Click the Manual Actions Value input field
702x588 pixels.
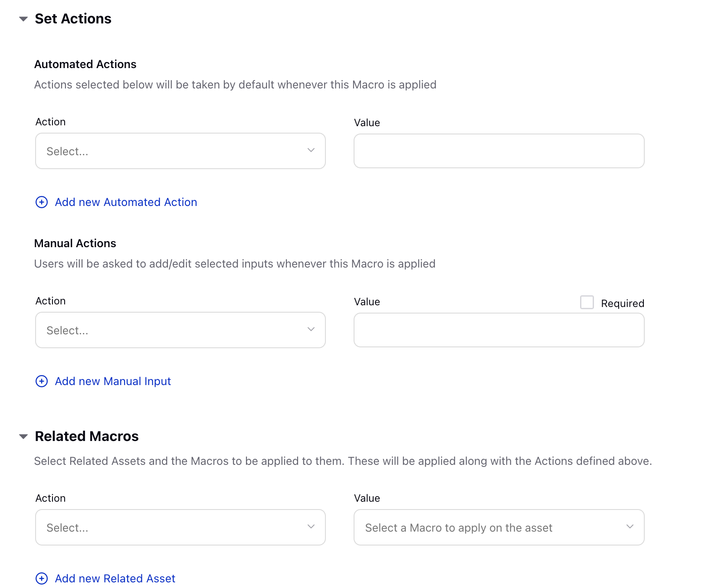[x=499, y=330]
